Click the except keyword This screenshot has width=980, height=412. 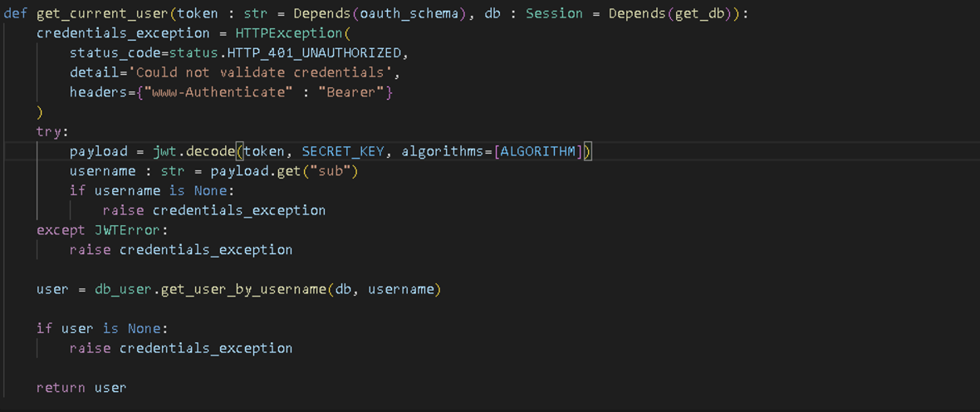tap(61, 230)
